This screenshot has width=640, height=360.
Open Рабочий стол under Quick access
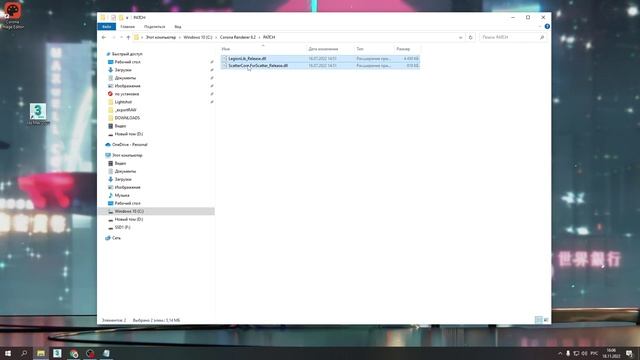click(127, 62)
